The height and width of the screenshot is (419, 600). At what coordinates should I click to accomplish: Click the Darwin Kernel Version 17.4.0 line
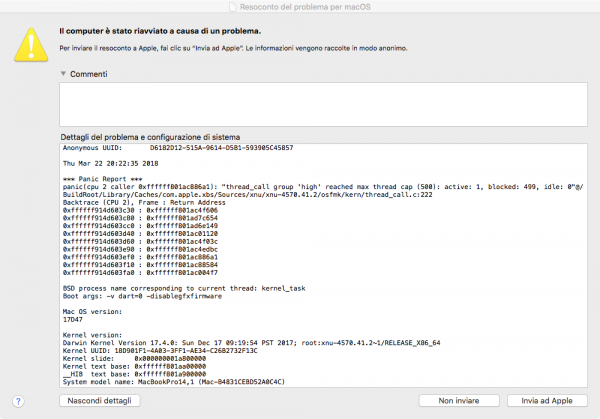251,343
